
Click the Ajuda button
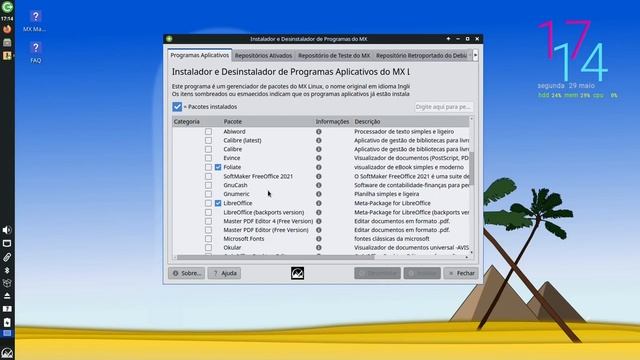coord(224,273)
